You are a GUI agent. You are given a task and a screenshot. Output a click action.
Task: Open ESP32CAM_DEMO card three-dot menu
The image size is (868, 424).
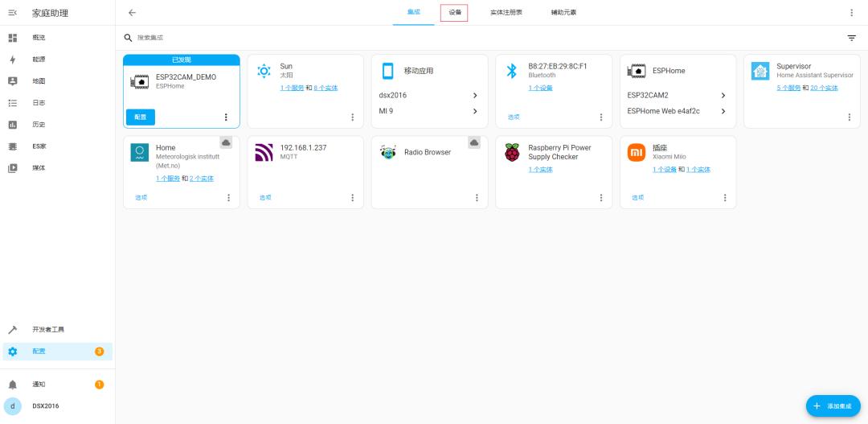tap(226, 117)
